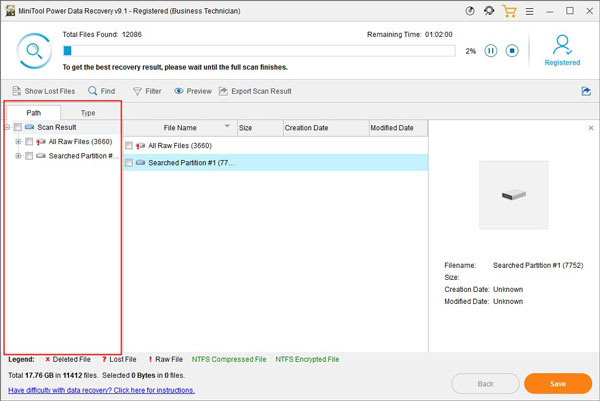Check Searched Partition #1 checkbox in file list
Screen dimensions: 600x401
(129, 162)
